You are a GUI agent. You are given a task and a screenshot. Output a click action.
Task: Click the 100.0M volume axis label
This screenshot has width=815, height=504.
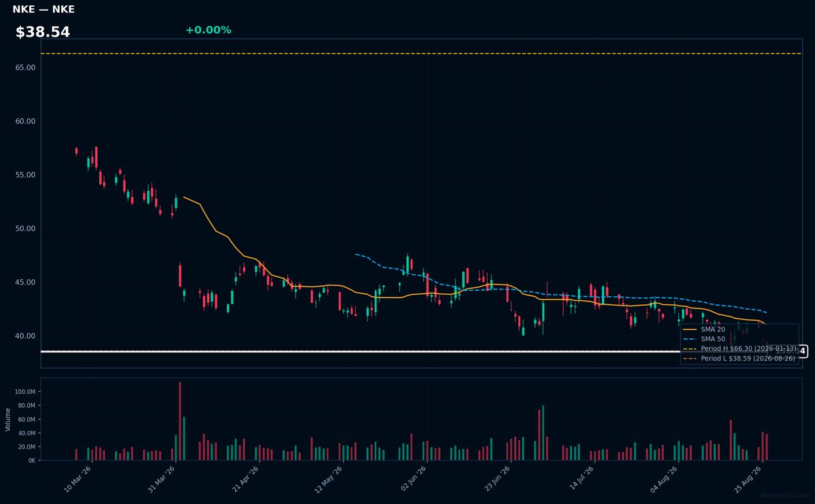click(x=24, y=392)
